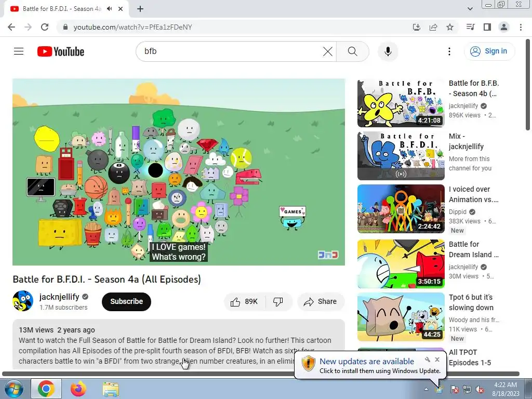Click the horizontal scrollbar at bottom
Viewport: 532px width, 399px height.
point(261,374)
